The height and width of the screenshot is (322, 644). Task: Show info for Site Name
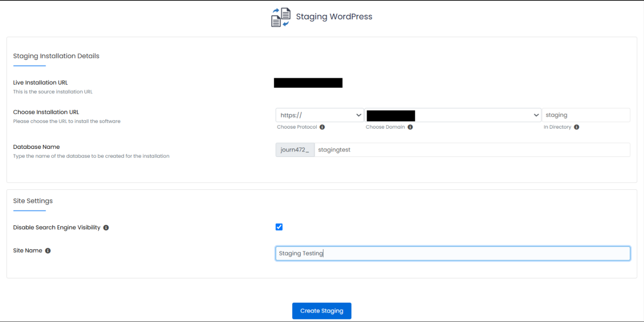coord(48,250)
